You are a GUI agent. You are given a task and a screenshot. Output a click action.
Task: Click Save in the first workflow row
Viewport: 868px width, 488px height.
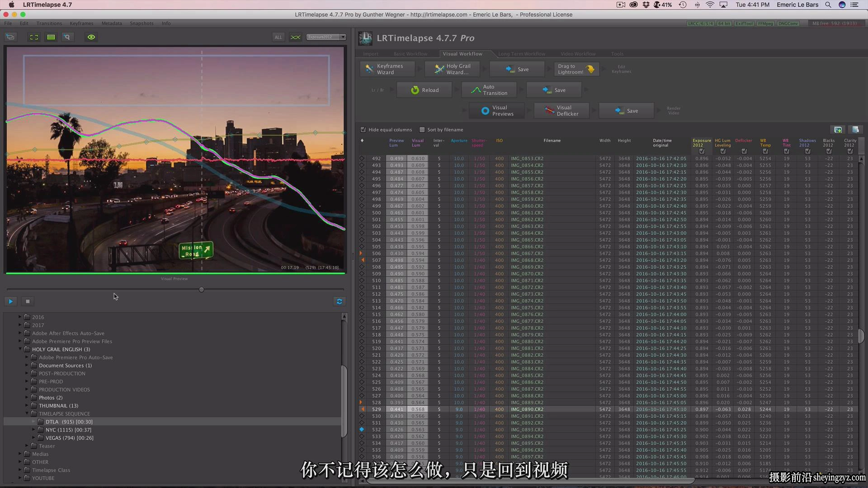pos(518,69)
